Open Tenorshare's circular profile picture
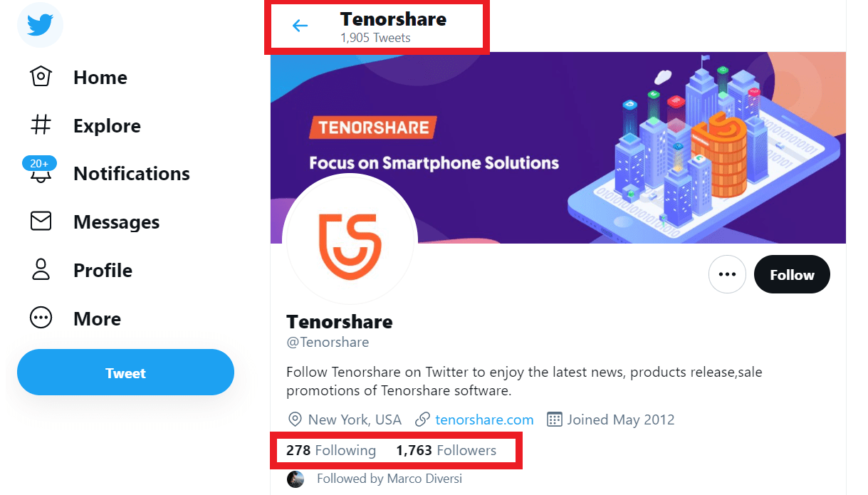Image resolution: width=868 pixels, height=495 pixels. (350, 240)
